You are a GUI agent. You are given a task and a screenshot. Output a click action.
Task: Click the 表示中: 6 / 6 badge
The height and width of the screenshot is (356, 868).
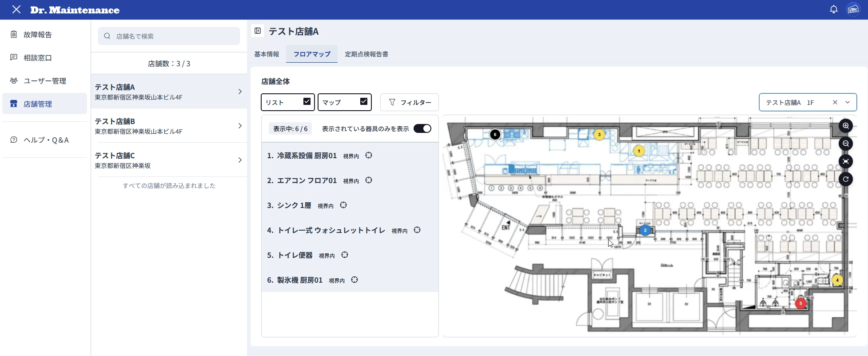pos(291,128)
